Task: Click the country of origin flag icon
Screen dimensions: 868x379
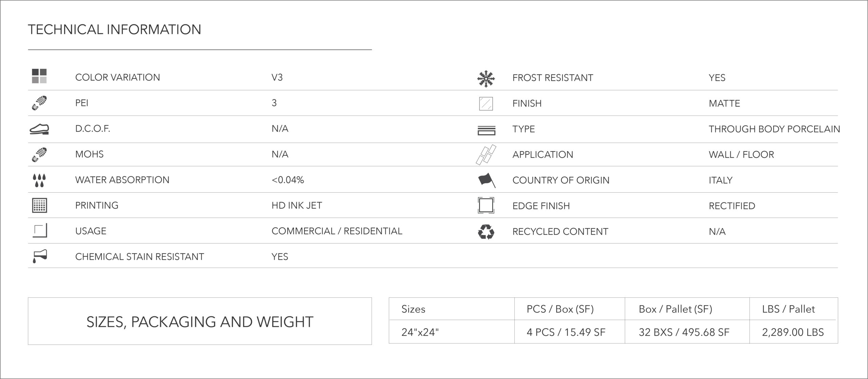Action: point(487,180)
